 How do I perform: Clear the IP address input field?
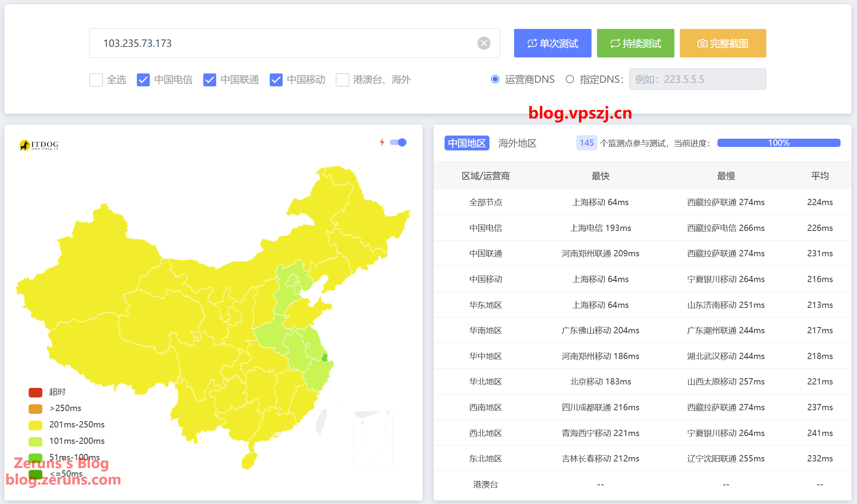click(484, 43)
